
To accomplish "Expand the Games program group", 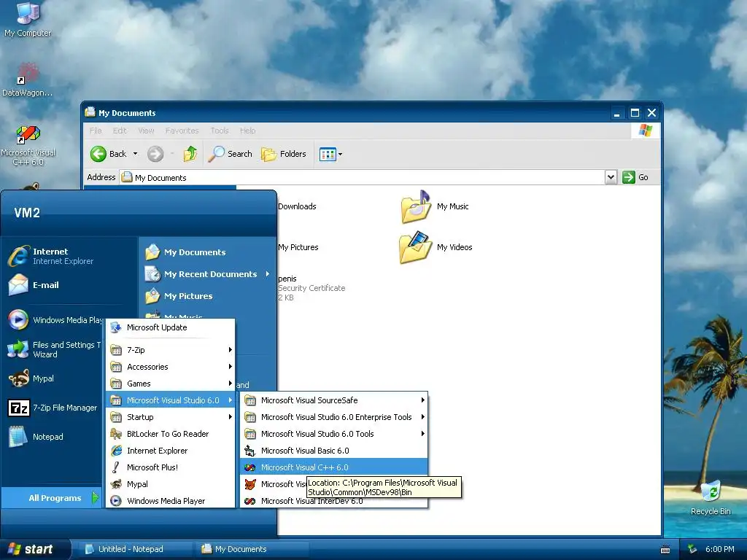I will pos(171,384).
